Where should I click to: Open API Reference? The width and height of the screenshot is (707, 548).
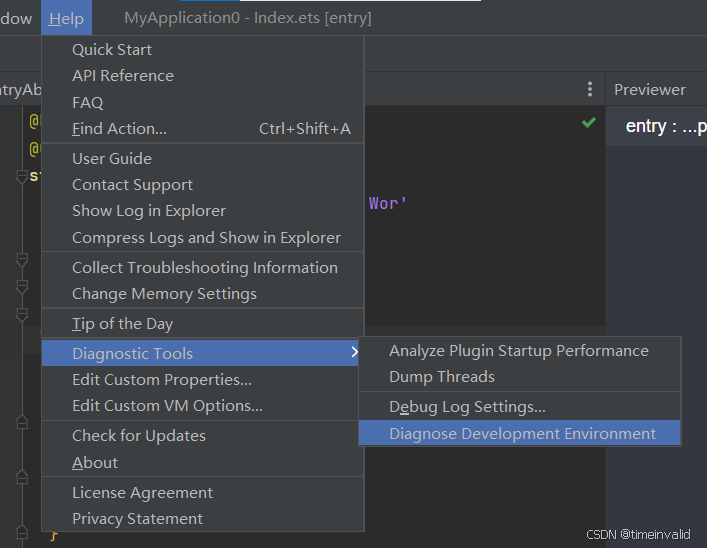tap(123, 76)
